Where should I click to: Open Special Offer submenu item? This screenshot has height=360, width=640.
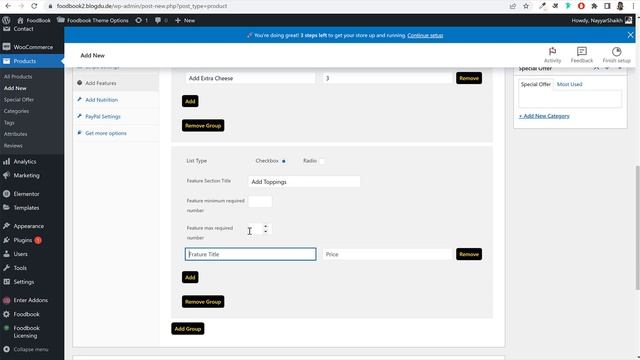point(19,100)
